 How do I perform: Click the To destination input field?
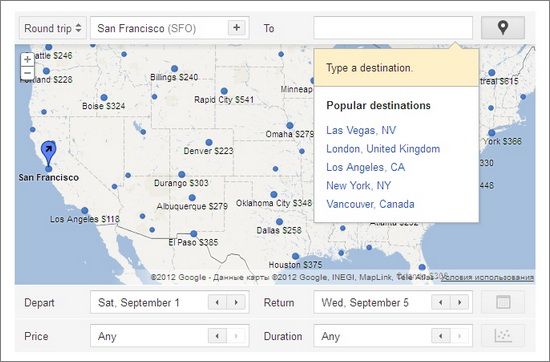[393, 28]
